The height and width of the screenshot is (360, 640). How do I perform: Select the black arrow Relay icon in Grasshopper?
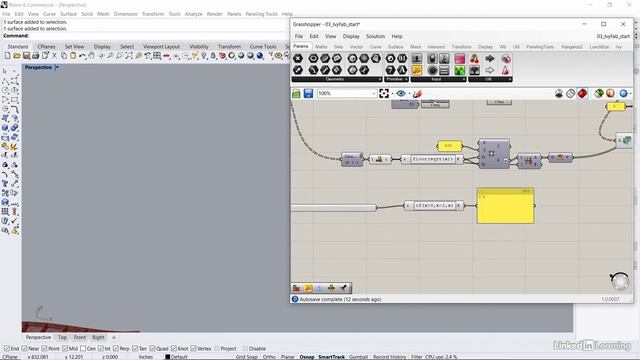pyautogui.click(x=490, y=58)
